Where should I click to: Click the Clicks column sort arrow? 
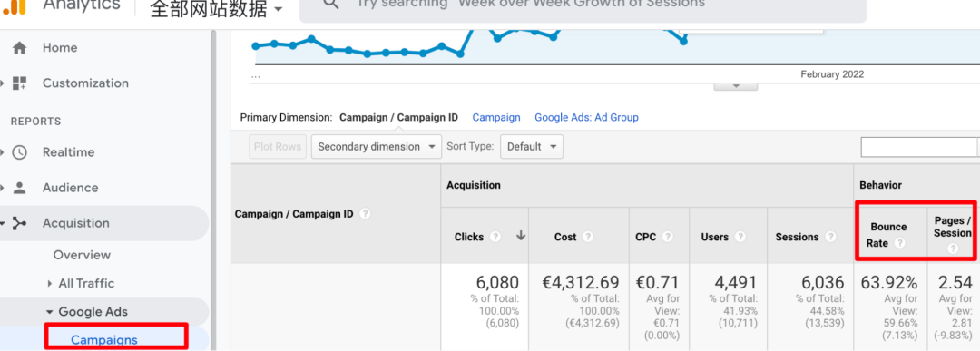(521, 236)
